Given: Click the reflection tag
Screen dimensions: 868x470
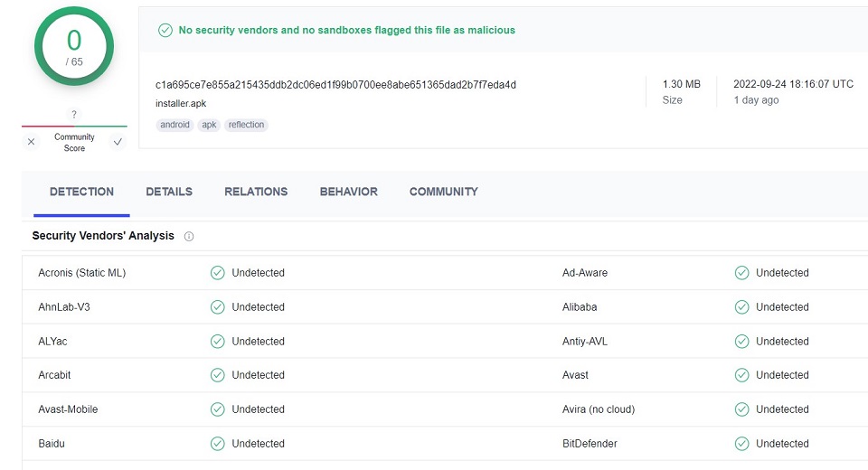Looking at the screenshot, I should coord(246,125).
